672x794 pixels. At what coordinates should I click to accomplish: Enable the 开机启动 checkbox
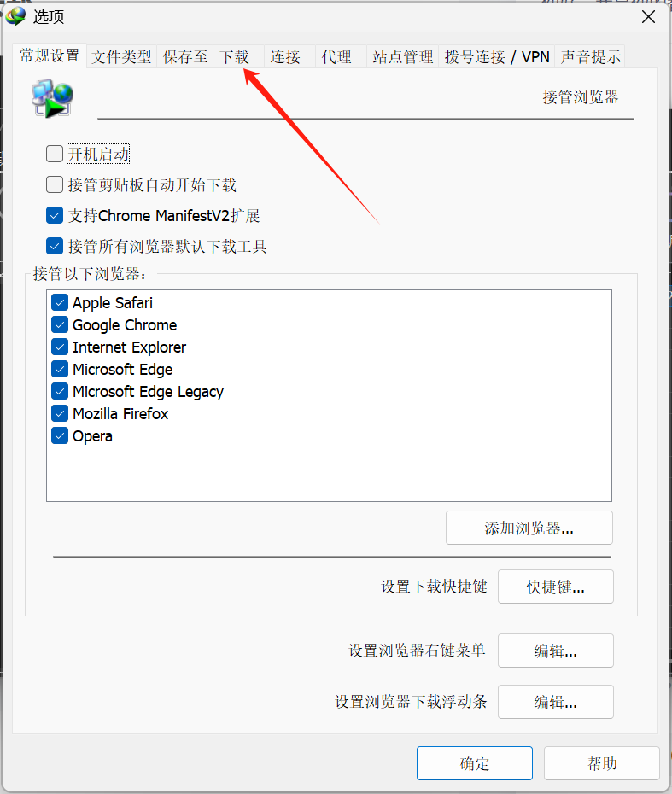click(54, 154)
